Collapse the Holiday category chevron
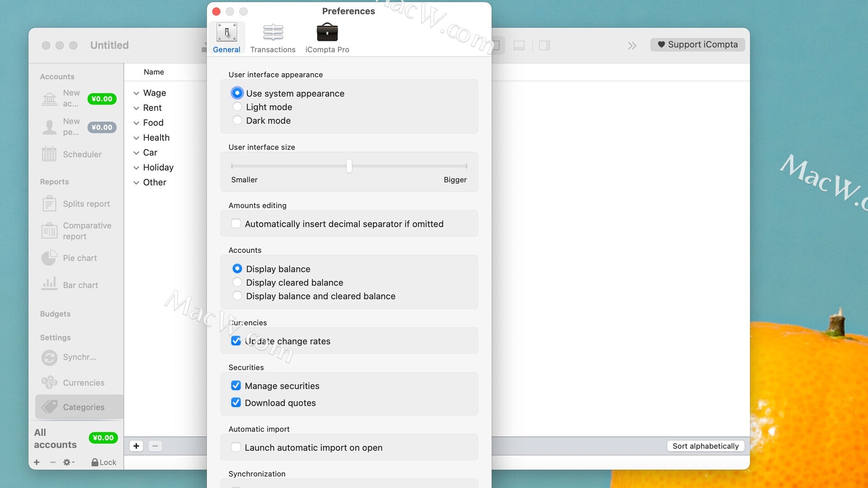 click(x=136, y=168)
